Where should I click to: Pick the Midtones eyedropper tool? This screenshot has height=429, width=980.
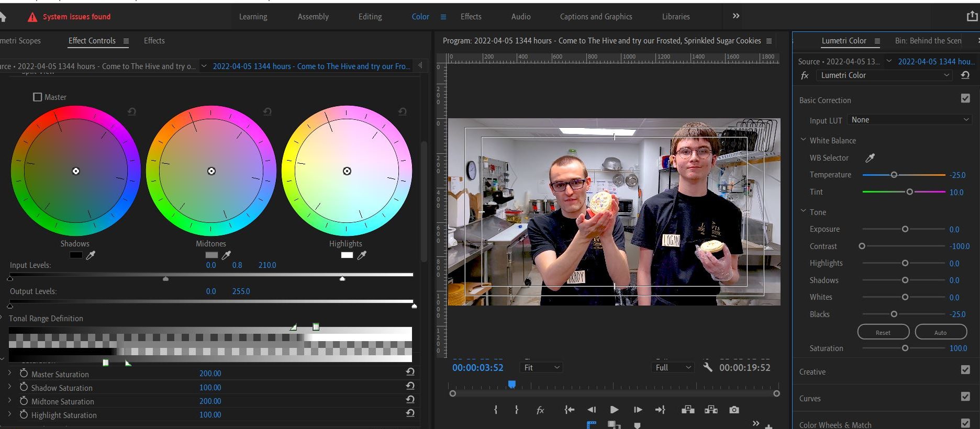(x=226, y=255)
